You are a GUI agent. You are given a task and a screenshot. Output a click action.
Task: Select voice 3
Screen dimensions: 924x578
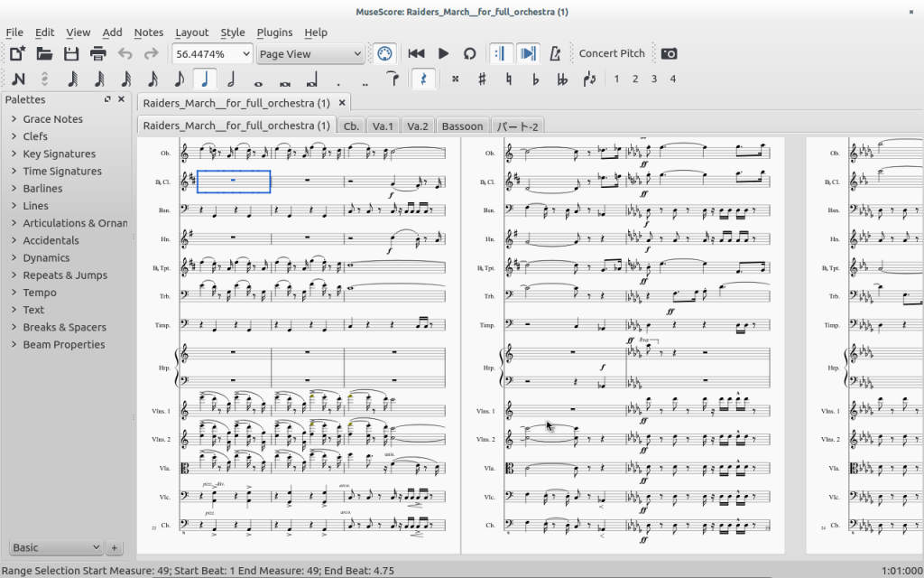[654, 79]
